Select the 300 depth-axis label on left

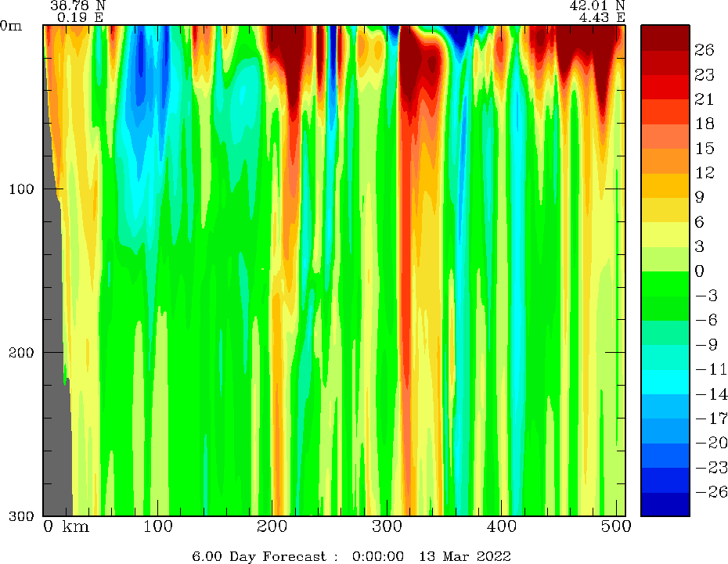coord(22,516)
